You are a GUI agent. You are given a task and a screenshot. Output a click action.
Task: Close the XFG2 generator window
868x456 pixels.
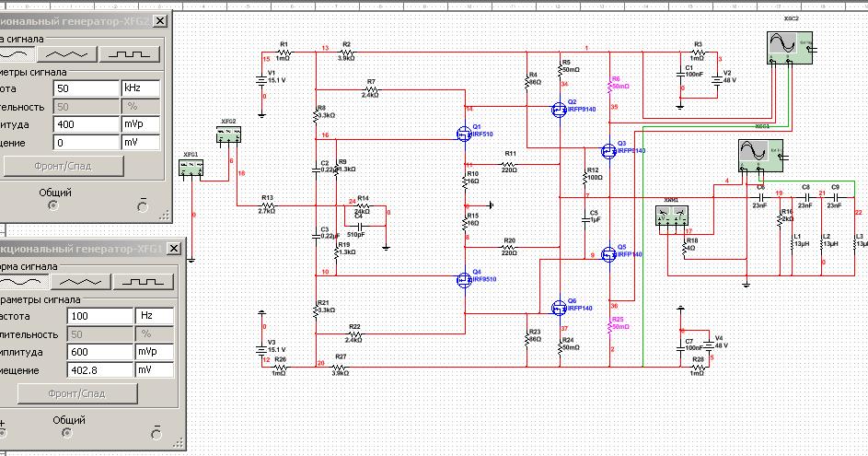coord(159,21)
